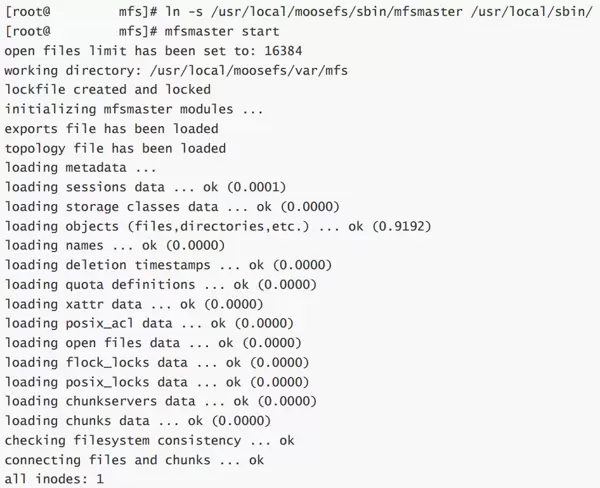This screenshot has height=488, width=600.
Task: Click the 'loading chunkservers data' line
Action: click(172, 401)
